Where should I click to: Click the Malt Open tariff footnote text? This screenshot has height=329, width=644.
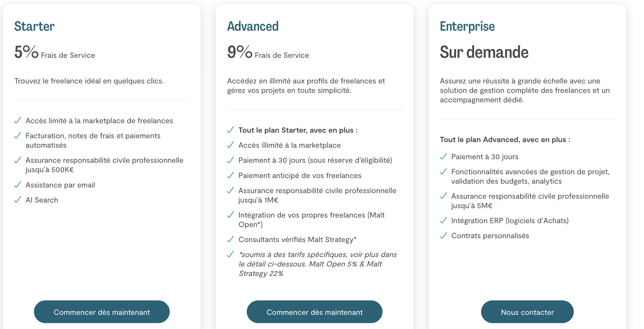[317, 264]
